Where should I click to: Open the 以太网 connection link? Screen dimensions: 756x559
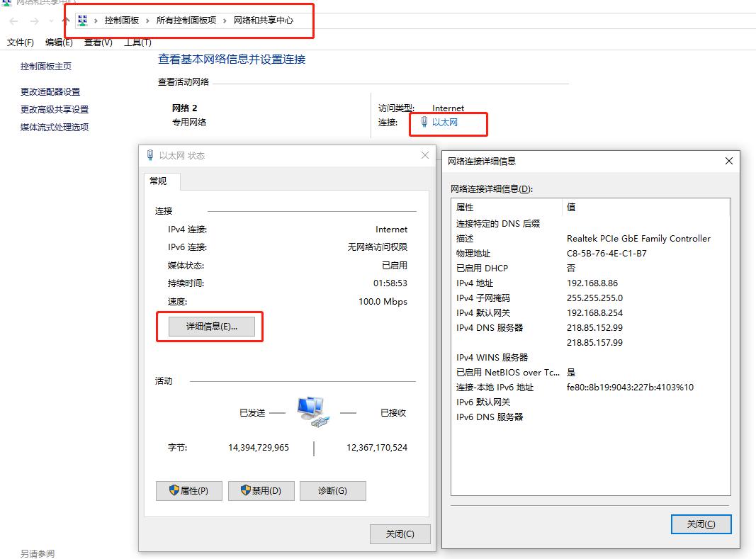pos(444,123)
